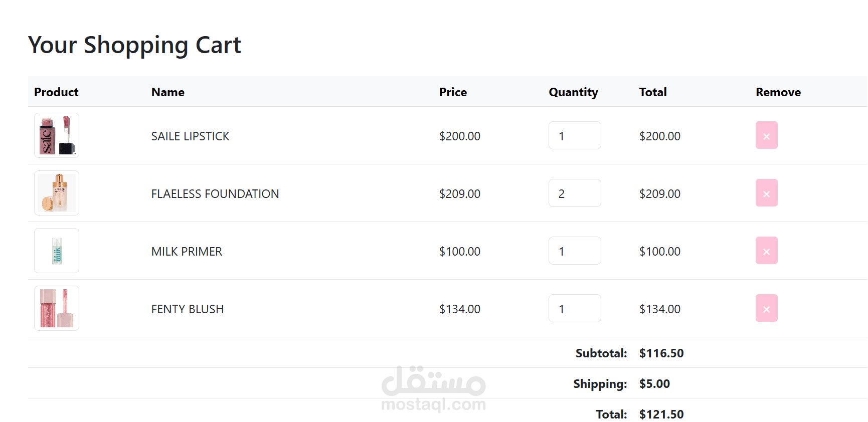Open the Flaeless Foundation product image
The image size is (868, 422).
click(57, 193)
